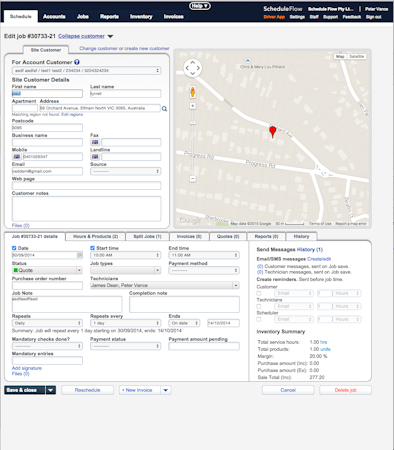The image size is (394, 450).
Task: Open the Status Quote dropdown
Action: [x=47, y=270]
